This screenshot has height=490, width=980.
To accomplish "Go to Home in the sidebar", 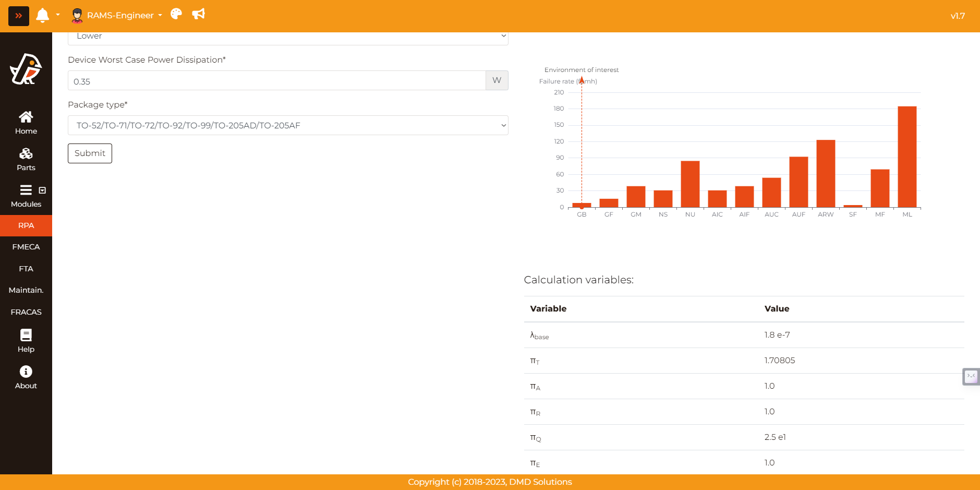I will tap(26, 123).
